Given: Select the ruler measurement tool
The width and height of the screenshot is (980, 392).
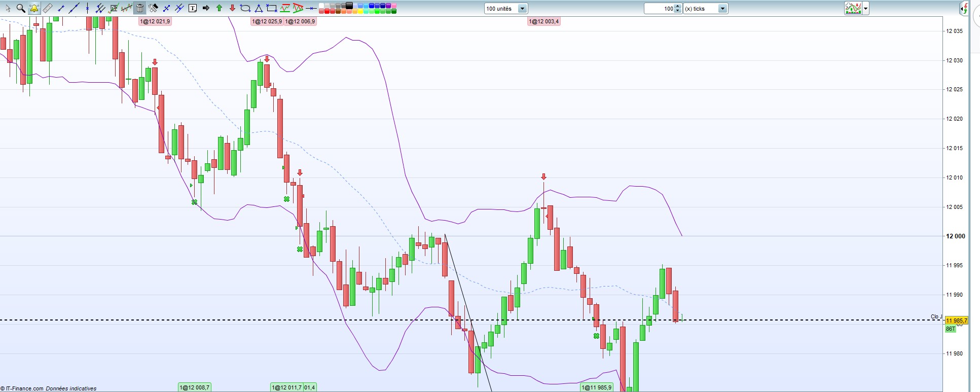Looking at the screenshot, I should 47,8.
